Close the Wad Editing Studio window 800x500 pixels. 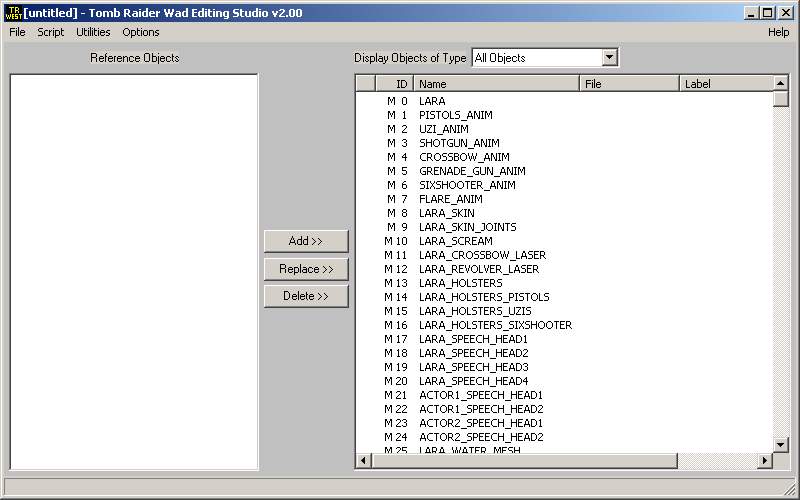click(786, 13)
